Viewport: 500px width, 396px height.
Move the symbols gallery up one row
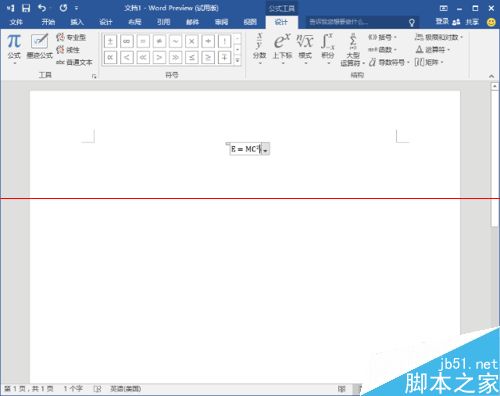(237, 38)
